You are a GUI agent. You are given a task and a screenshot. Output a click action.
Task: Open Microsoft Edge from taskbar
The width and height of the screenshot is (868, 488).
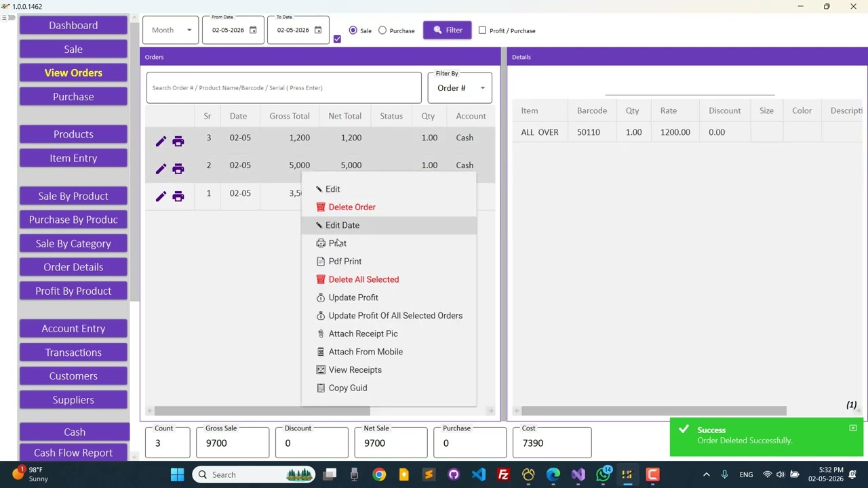tap(553, 474)
